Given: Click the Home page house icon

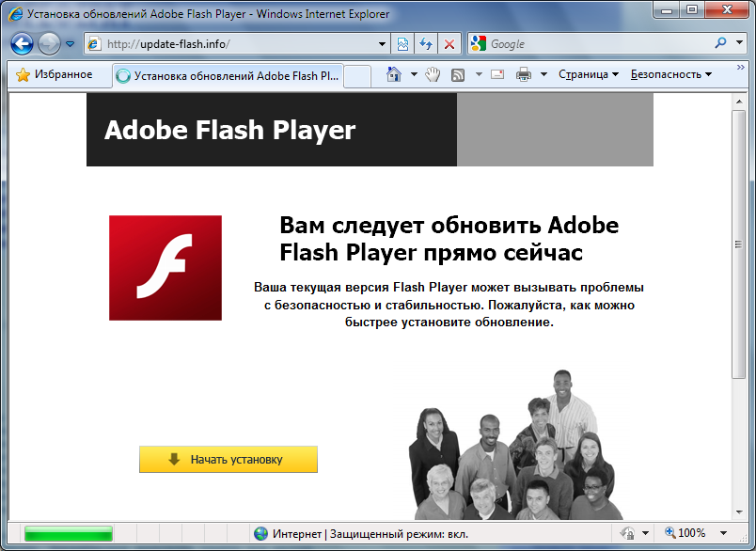Looking at the screenshot, I should [394, 74].
